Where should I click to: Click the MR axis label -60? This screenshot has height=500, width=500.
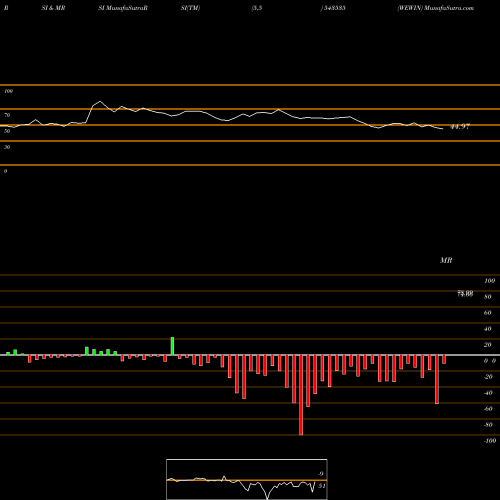(488, 409)
